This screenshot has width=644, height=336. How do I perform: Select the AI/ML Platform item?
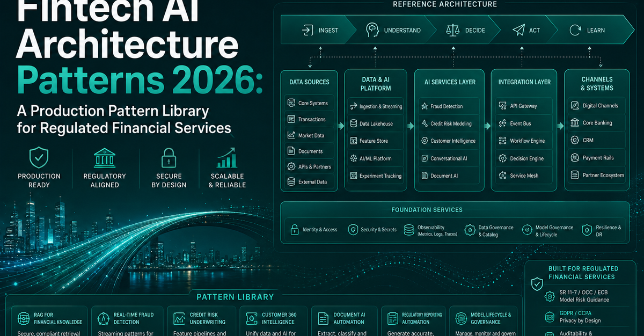pos(376,158)
